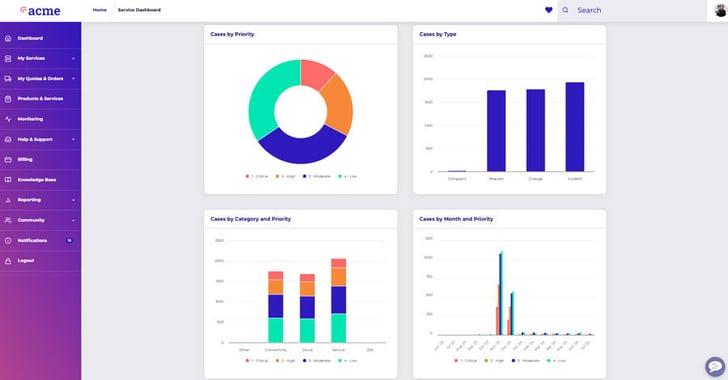This screenshot has width=728, height=380.
Task: Toggle Critical legend in Cases by Month chart
Action: [x=466, y=360]
